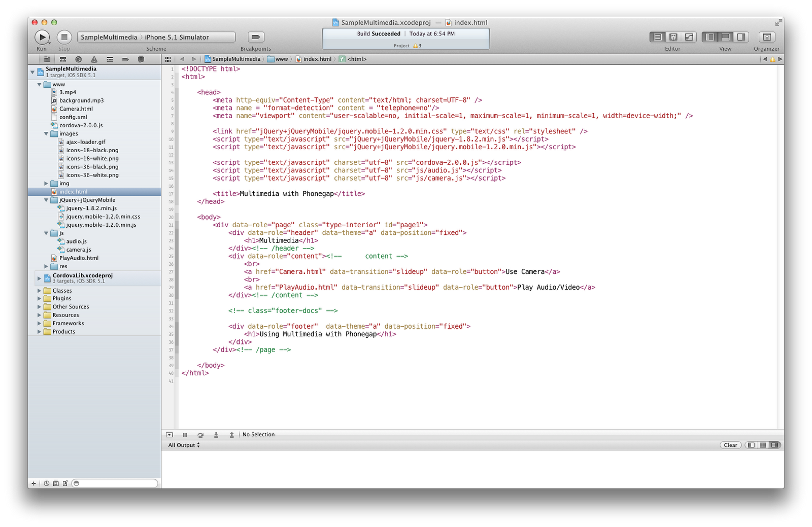The height and width of the screenshot is (527, 812).
Task: Open the Organizer window
Action: click(767, 37)
